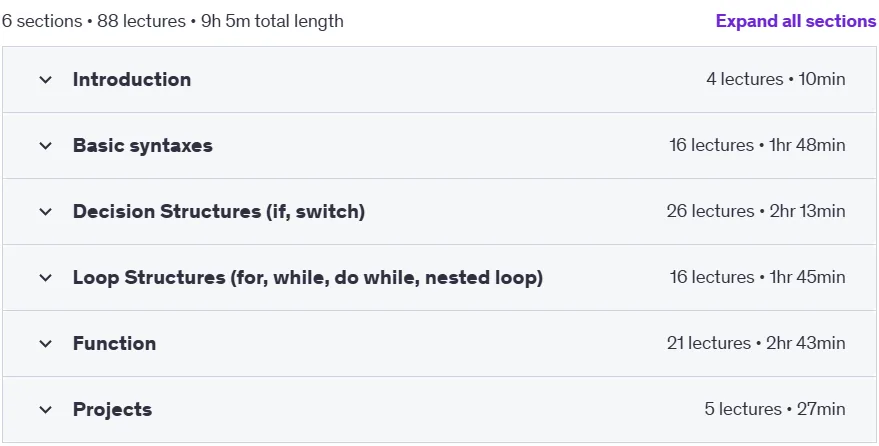The image size is (879, 446).
Task: Click Decision Structures (if, switch) heading
Action: tap(219, 212)
